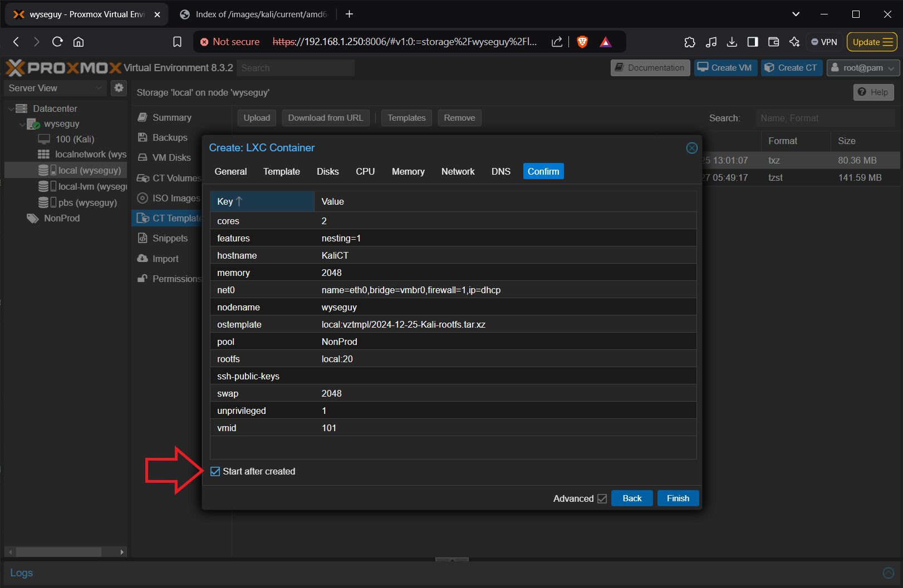Expand the Logs panel

click(x=889, y=573)
